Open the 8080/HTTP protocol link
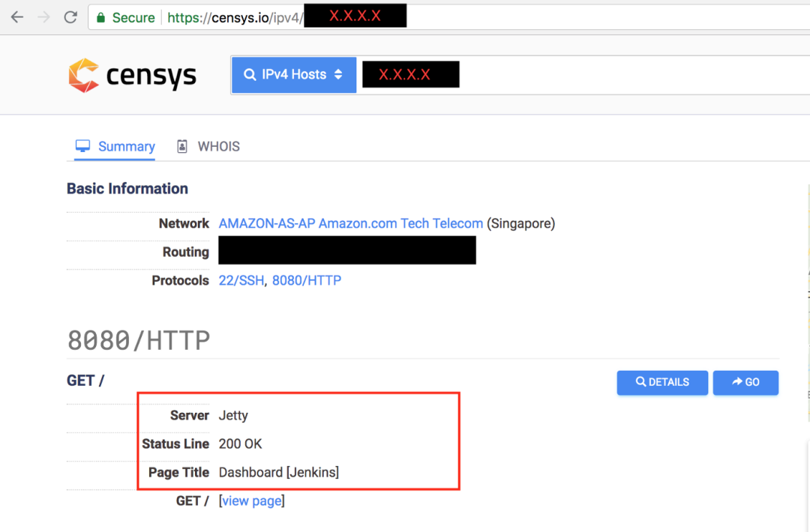Screen dimensions: 810x532 tap(307, 280)
